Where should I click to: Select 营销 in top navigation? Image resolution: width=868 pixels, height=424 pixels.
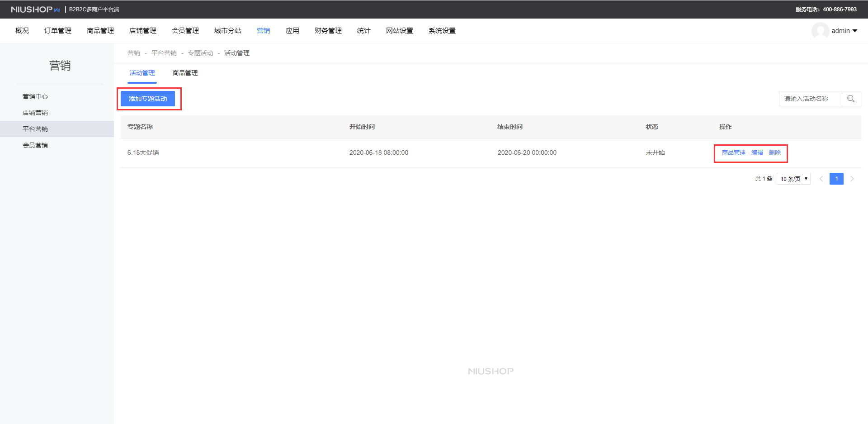[264, 31]
